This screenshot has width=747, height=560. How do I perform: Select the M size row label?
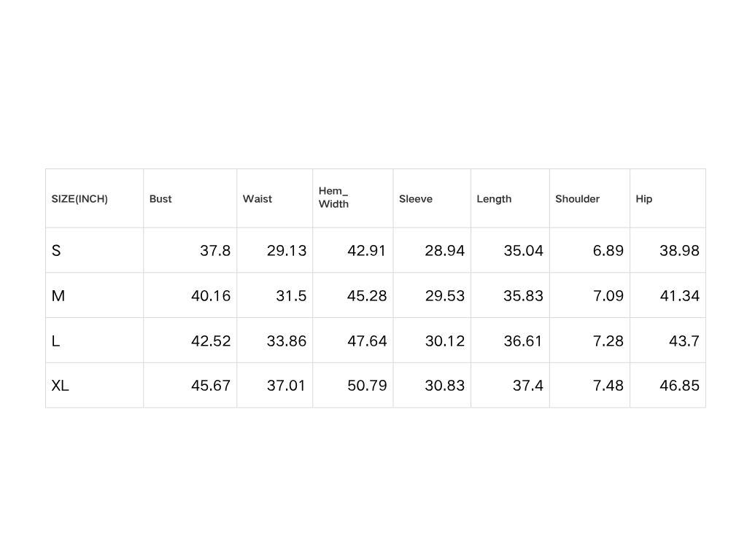(x=58, y=296)
